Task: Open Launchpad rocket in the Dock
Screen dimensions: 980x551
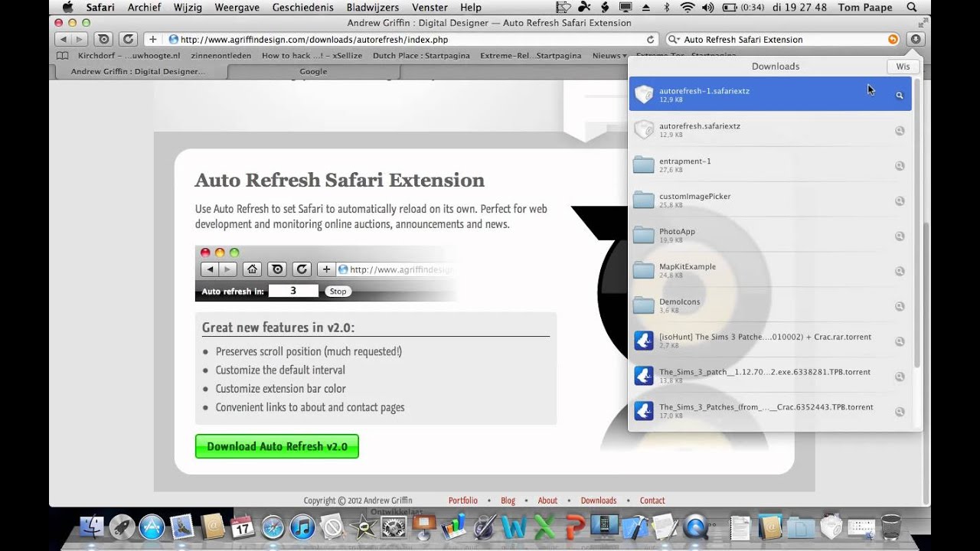Action: pyautogui.click(x=122, y=527)
